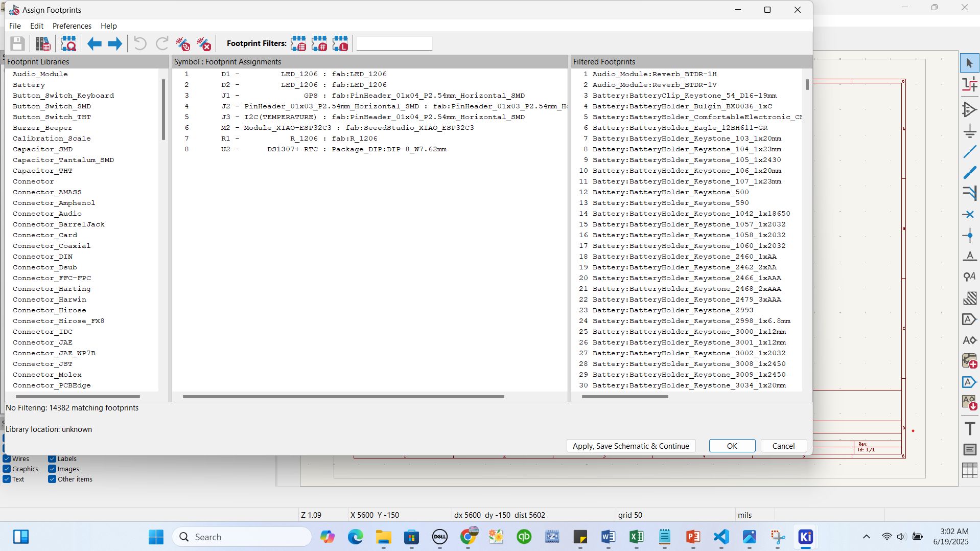This screenshot has height=551, width=980.
Task: Choose the Add Global Label tool
Action: 969,319
